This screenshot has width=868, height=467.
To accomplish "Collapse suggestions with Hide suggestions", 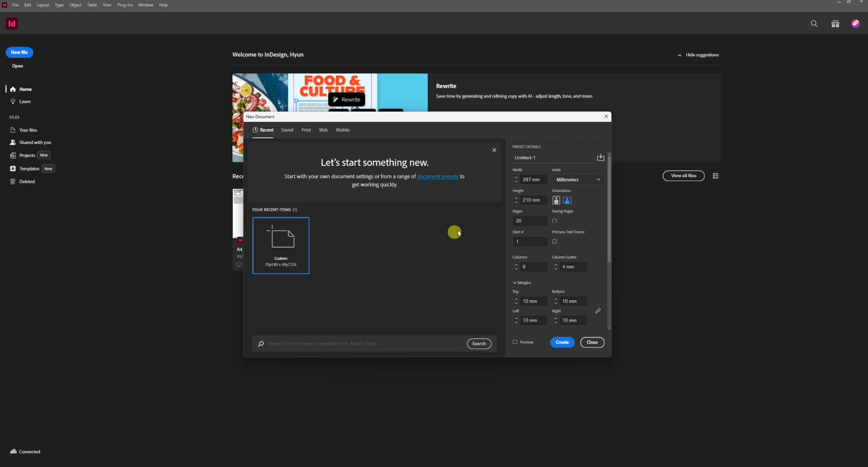I will (698, 55).
